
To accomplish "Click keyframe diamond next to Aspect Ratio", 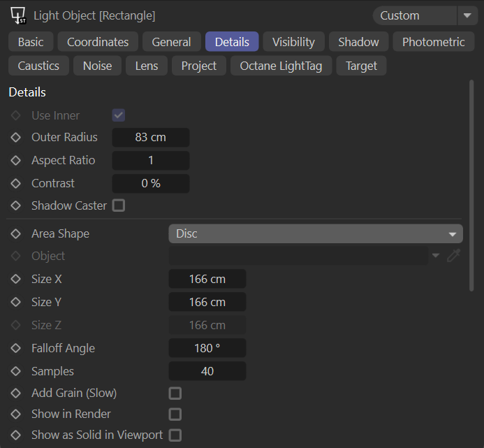I will click(x=16, y=161).
